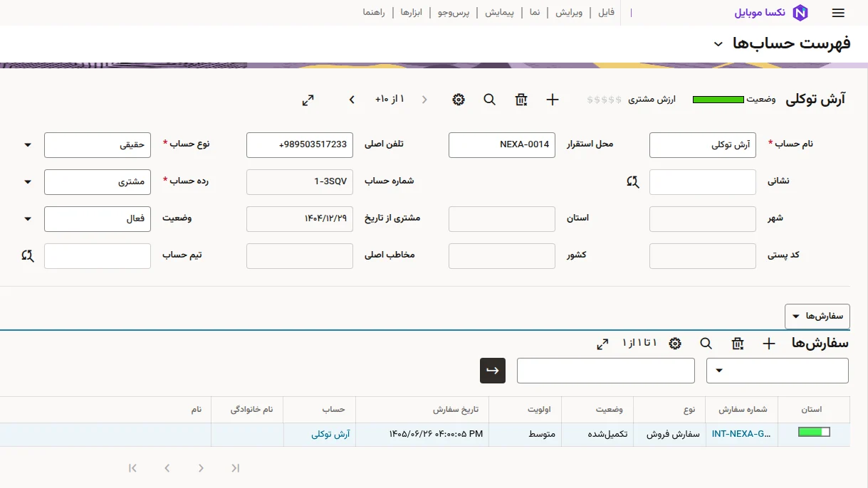Image resolution: width=868 pixels, height=488 pixels.
Task: Go to previous account record arrow
Action: coord(424,100)
